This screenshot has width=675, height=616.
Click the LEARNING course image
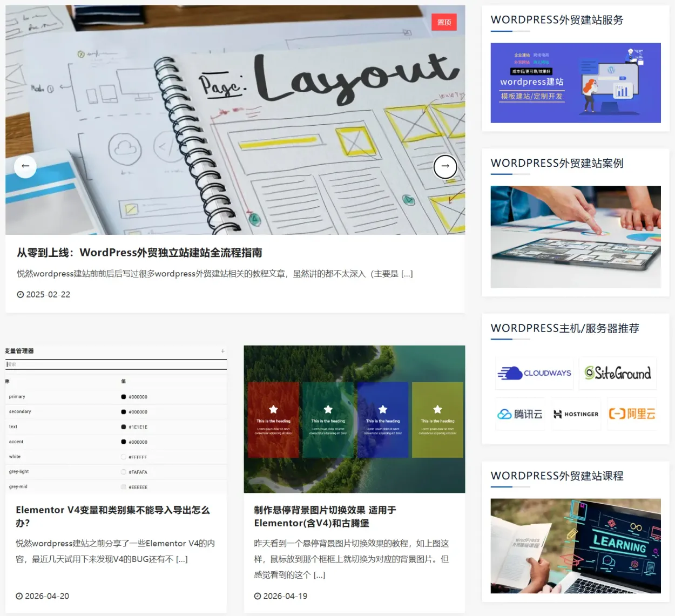576,546
